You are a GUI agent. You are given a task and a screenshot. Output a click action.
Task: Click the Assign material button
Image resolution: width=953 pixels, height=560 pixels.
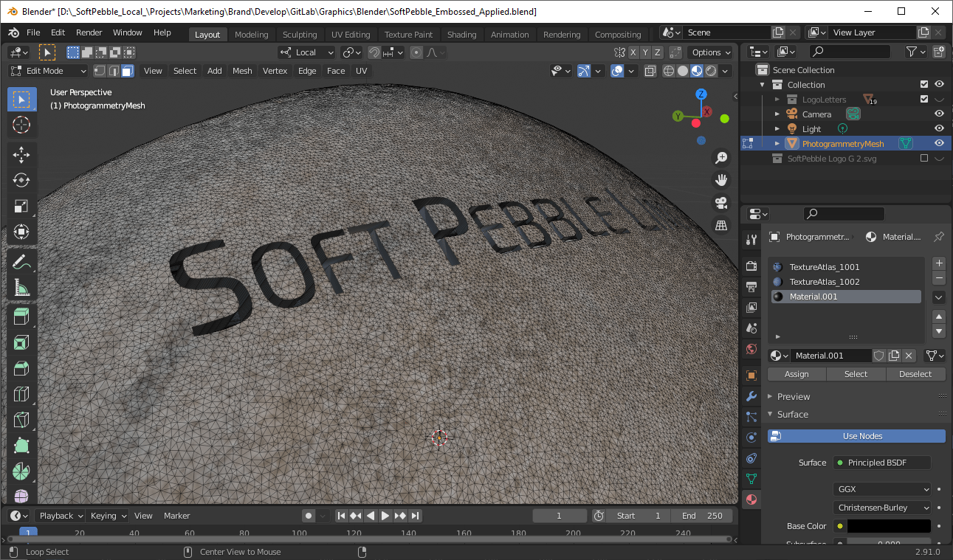(796, 374)
